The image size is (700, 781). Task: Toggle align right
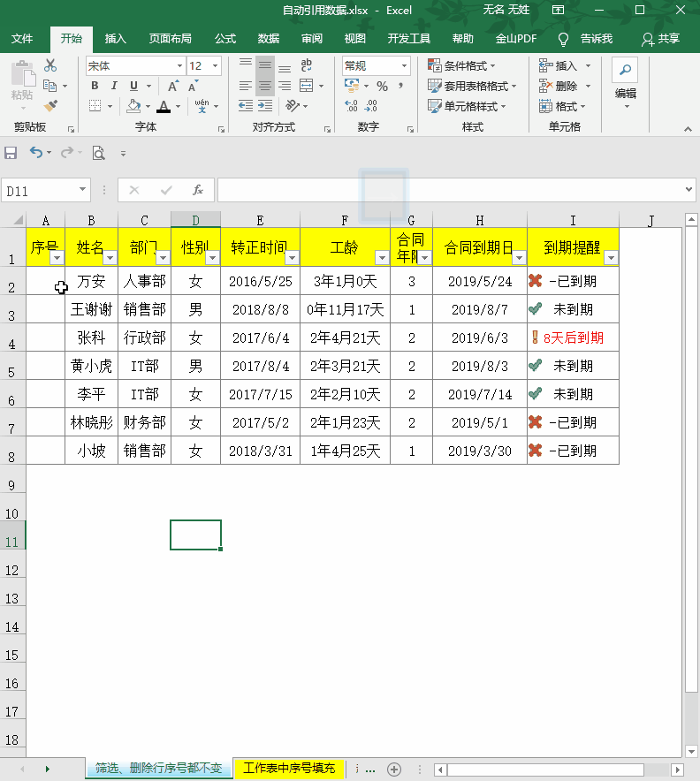pos(285,86)
